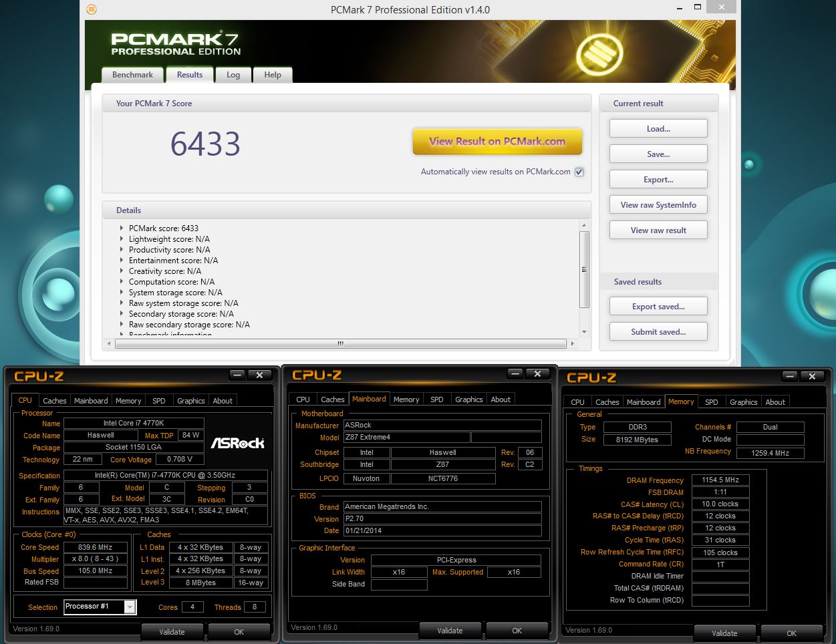836x644 pixels.
Task: Click the Save... button
Action: click(658, 154)
